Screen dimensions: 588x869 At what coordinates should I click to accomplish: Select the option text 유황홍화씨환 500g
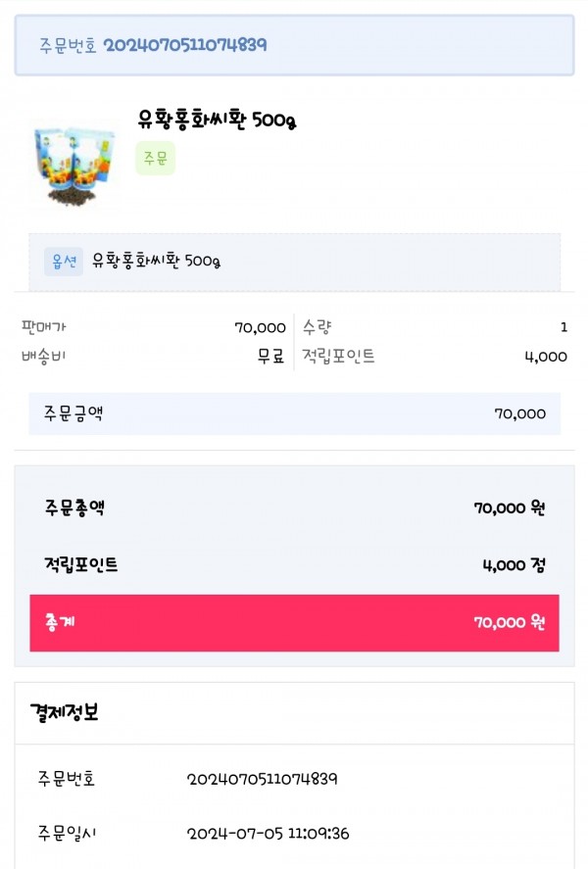click(156, 261)
